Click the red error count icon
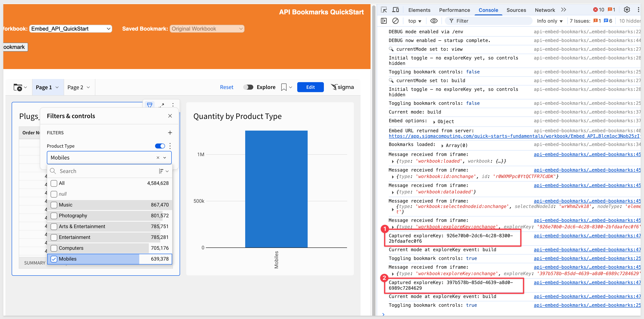Viewport: 644px width, 319px height. 596,10
